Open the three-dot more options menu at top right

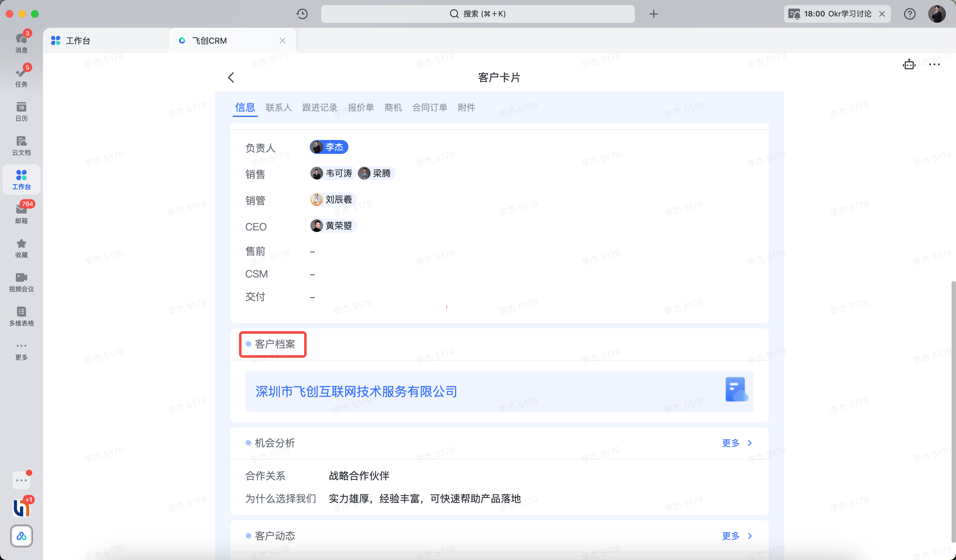934,64
